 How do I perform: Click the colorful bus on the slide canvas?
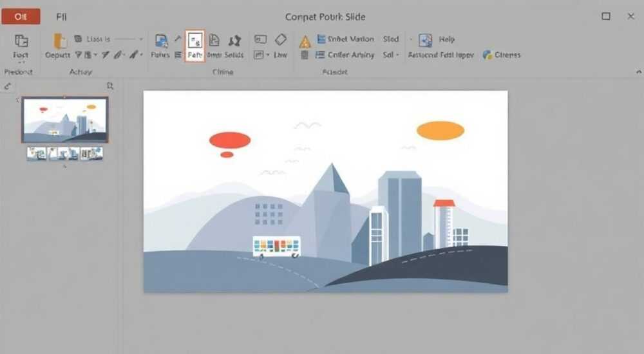tap(276, 247)
